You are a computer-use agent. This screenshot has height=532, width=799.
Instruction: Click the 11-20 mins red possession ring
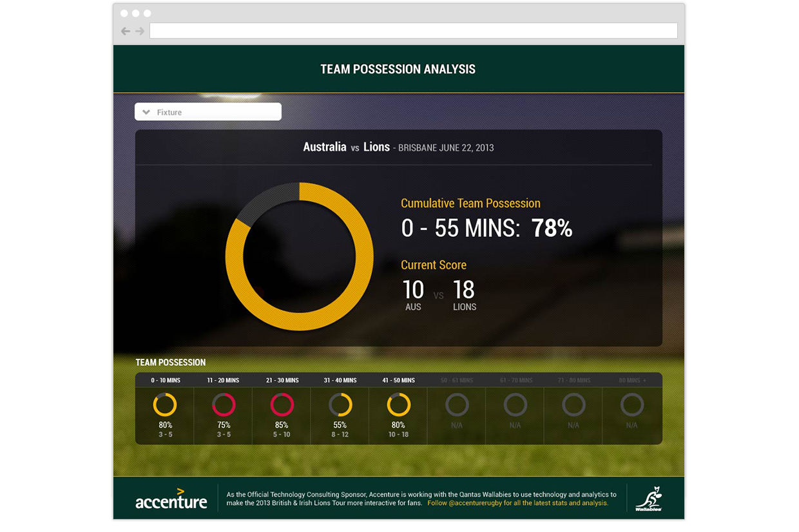coord(224,404)
